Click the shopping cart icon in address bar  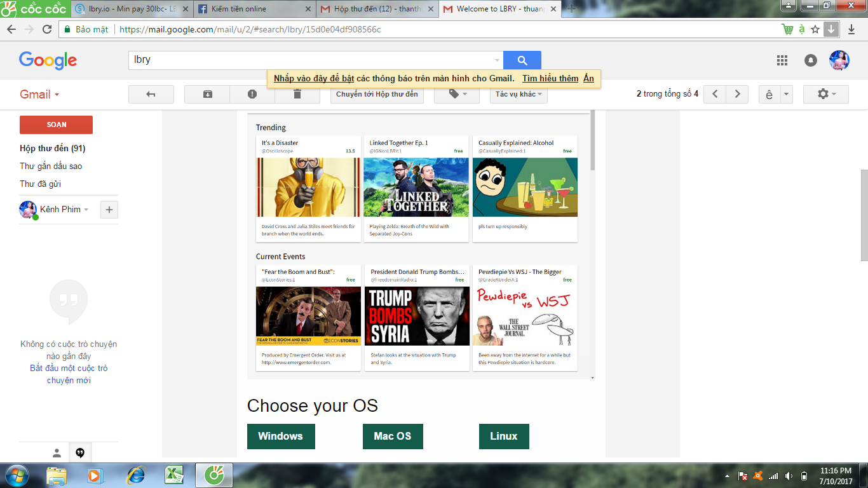(x=787, y=29)
